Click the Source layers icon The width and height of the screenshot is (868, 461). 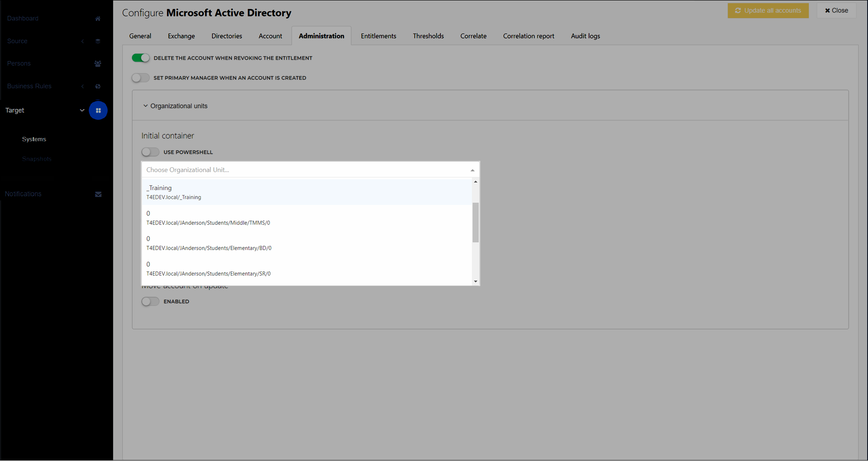(98, 41)
